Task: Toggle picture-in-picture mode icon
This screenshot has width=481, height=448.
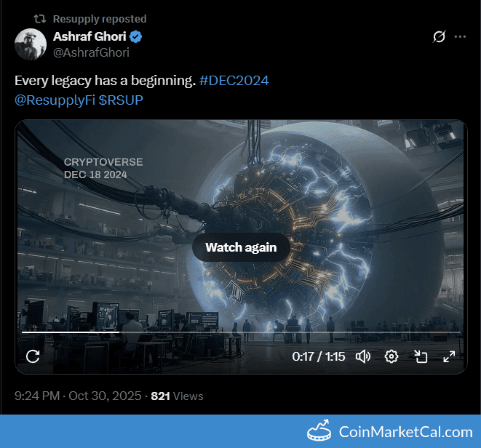Action: tap(421, 356)
